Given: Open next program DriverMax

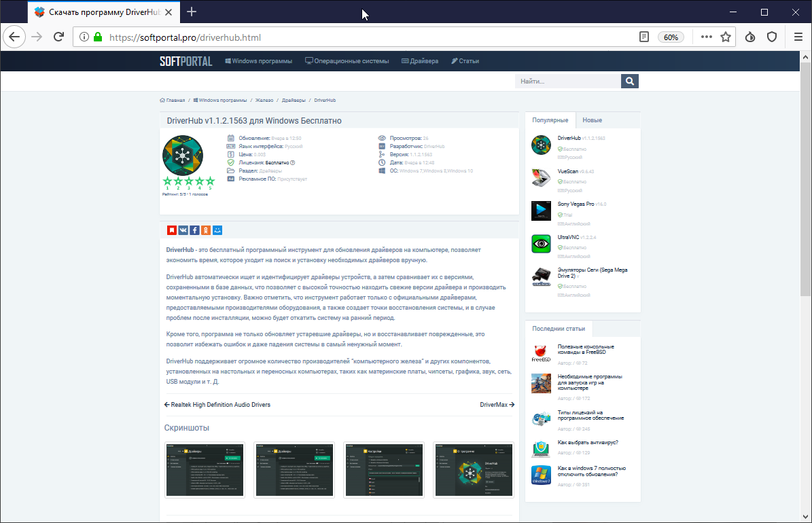Looking at the screenshot, I should pyautogui.click(x=497, y=405).
